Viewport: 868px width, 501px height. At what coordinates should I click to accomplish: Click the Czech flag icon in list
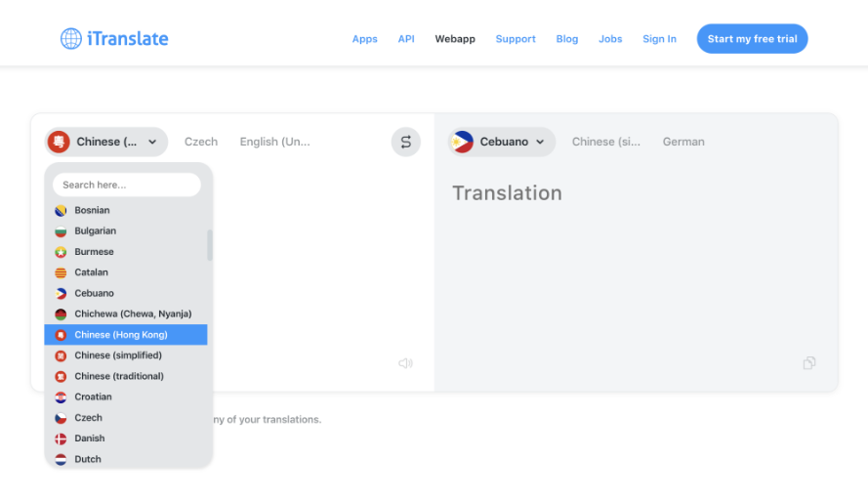click(61, 418)
